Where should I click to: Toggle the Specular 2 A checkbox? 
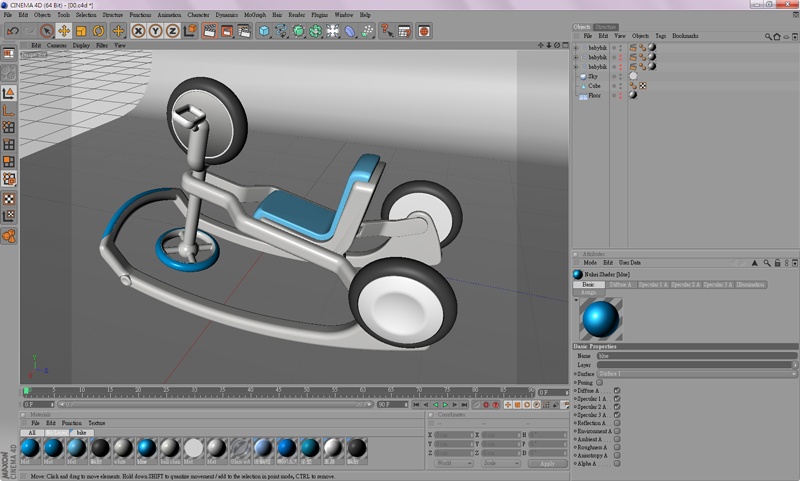click(x=617, y=407)
